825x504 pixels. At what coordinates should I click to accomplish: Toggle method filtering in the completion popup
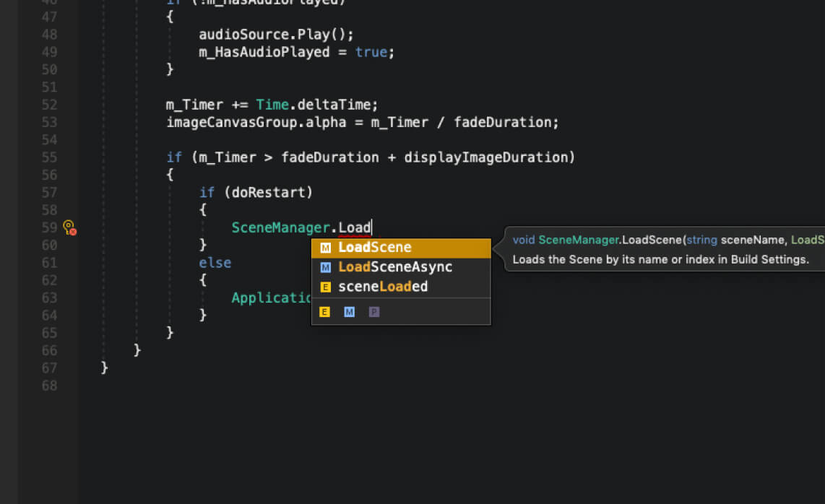pyautogui.click(x=349, y=312)
